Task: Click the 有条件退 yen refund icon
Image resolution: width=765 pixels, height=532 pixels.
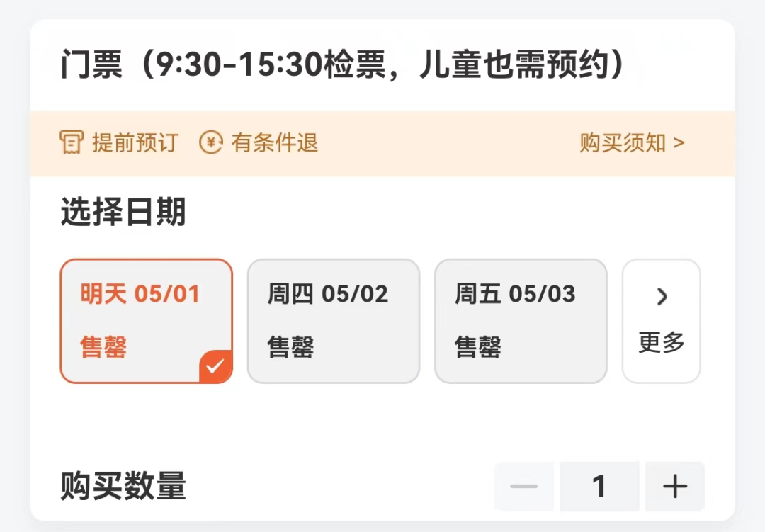Action: [x=211, y=142]
